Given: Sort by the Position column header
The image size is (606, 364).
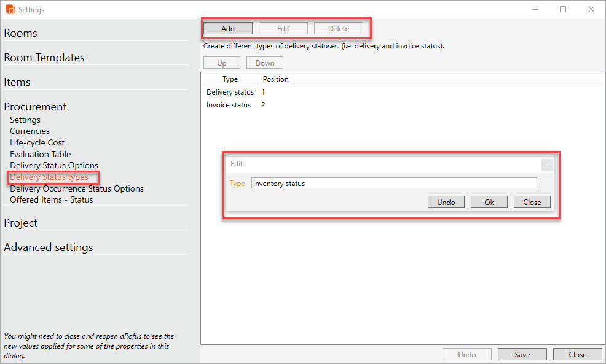Looking at the screenshot, I should (275, 79).
